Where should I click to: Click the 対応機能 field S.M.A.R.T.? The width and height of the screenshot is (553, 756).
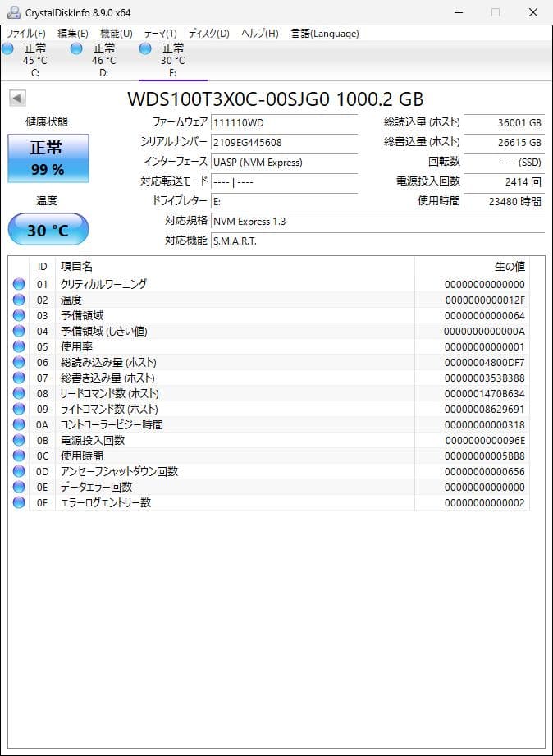[x=378, y=241]
